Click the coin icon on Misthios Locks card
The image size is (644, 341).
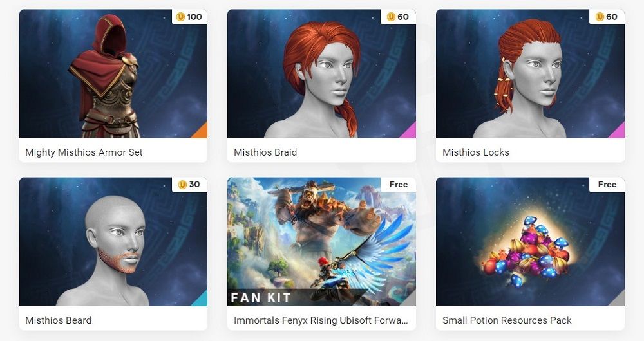point(600,17)
